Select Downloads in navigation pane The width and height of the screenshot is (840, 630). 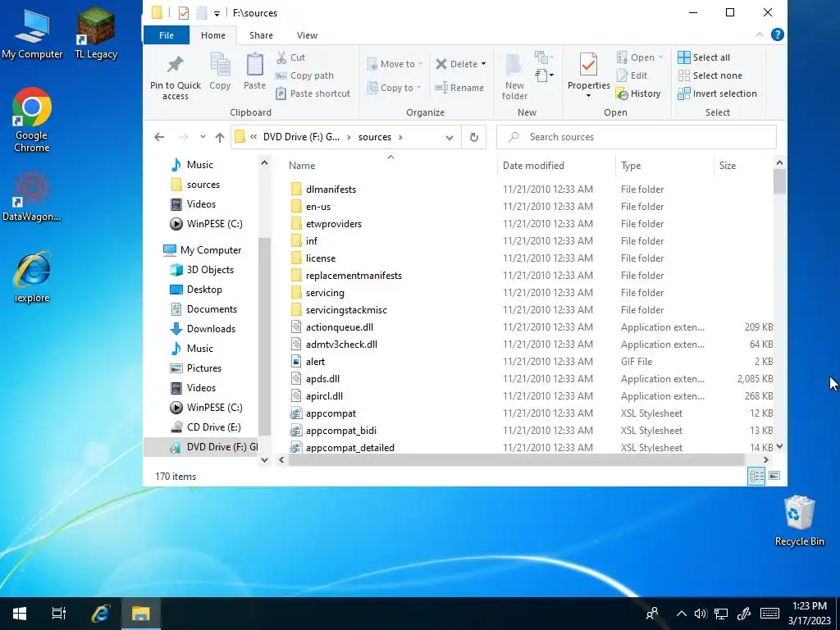click(x=211, y=329)
